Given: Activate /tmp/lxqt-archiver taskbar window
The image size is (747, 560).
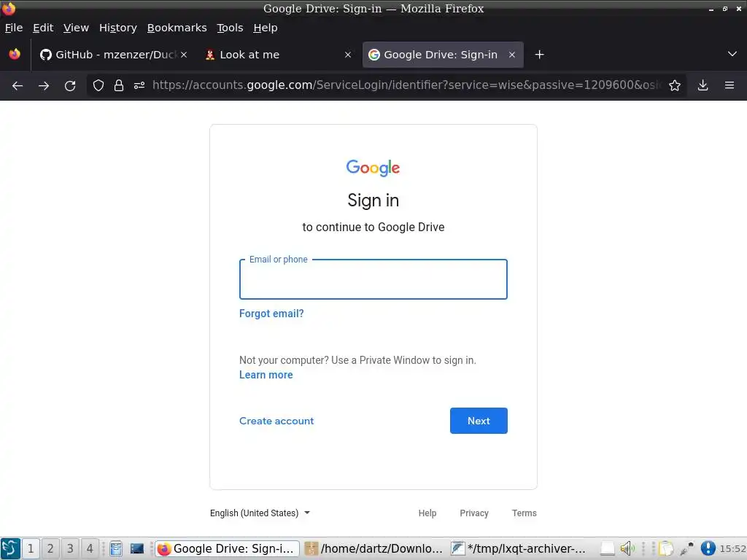Looking at the screenshot, I should coord(520,548).
